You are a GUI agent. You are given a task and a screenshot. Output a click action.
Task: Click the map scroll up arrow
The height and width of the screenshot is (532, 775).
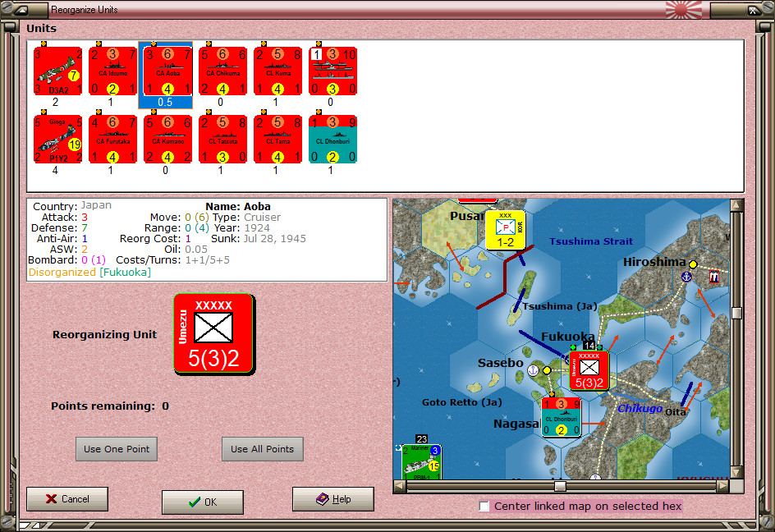pos(736,204)
